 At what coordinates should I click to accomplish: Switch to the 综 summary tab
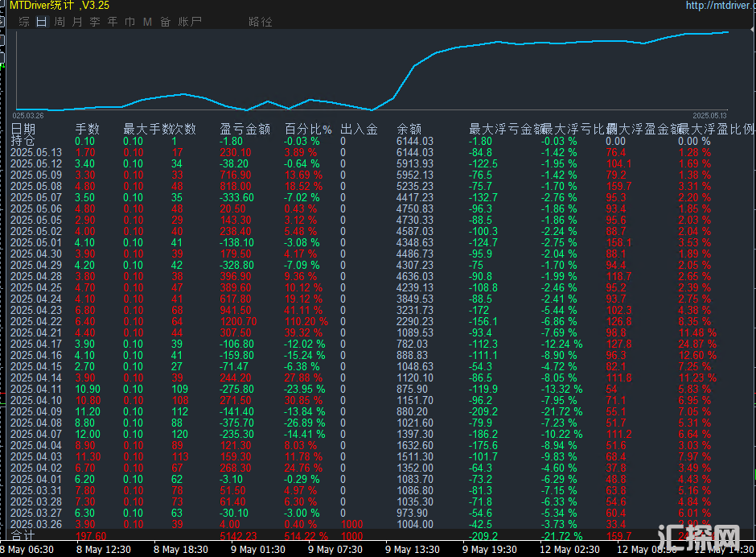(x=24, y=22)
